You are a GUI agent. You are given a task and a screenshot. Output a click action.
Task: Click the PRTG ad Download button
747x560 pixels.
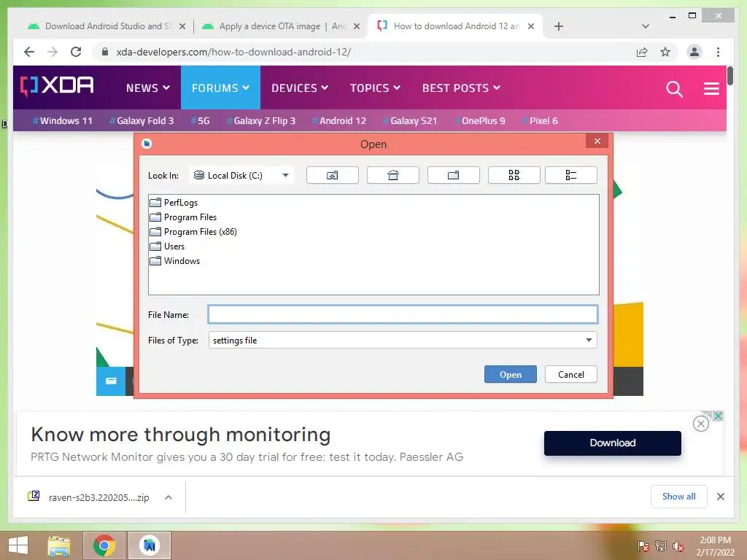(x=612, y=443)
